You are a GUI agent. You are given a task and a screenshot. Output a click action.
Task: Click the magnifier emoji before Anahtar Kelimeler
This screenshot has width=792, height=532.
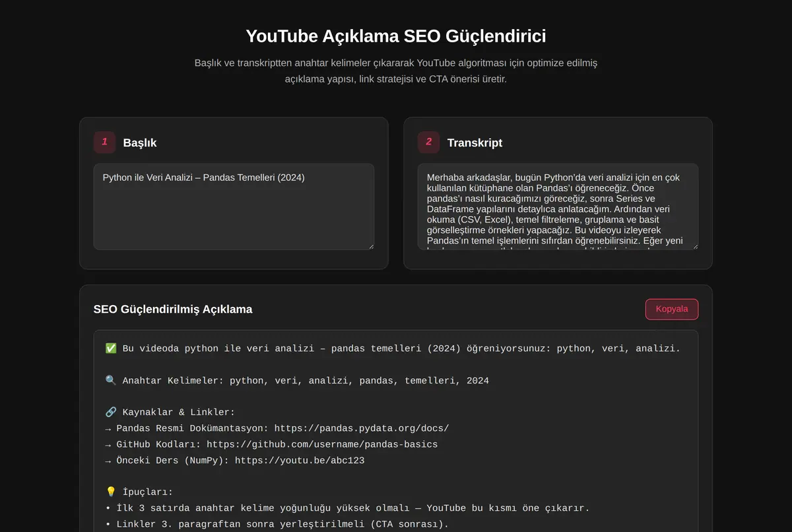111,381
